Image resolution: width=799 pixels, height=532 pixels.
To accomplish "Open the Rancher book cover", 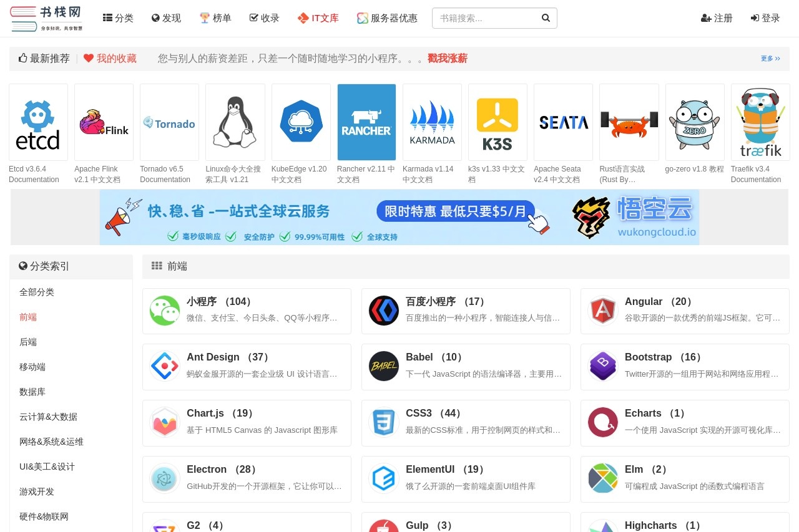I will pos(366,122).
